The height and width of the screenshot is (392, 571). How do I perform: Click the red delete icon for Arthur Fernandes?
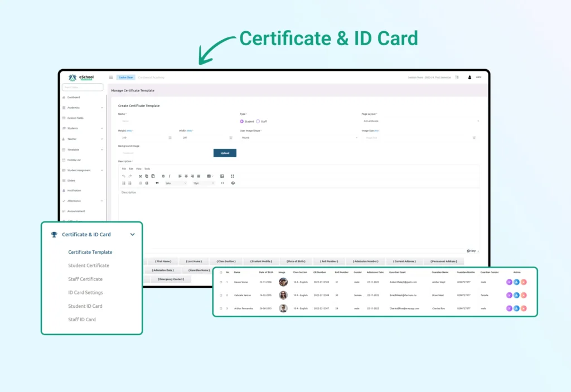(x=524, y=308)
